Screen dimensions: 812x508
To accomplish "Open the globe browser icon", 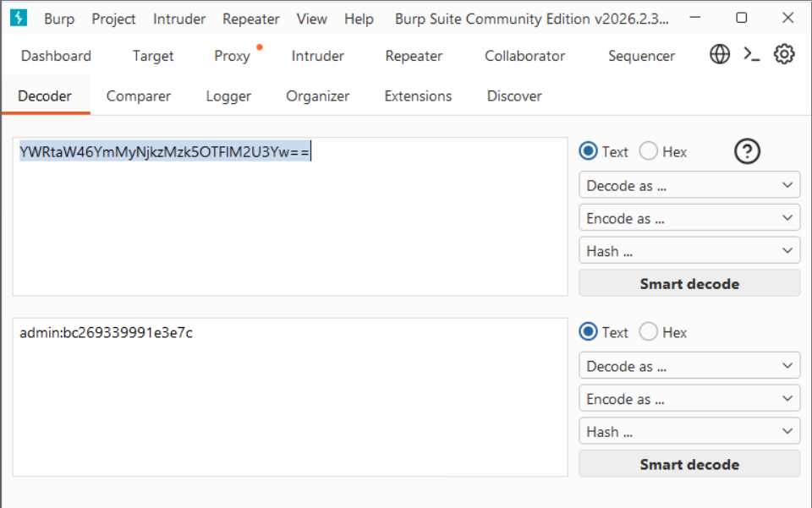I will pyautogui.click(x=719, y=54).
